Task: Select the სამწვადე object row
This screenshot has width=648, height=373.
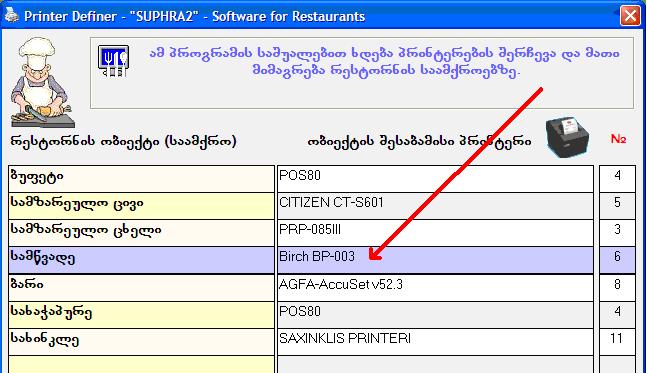Action: coord(141,260)
